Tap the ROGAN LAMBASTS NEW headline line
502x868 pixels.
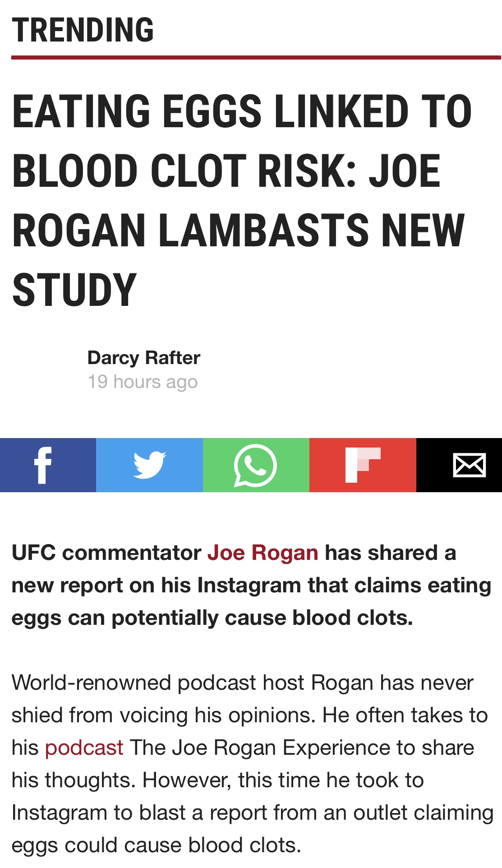point(238,230)
